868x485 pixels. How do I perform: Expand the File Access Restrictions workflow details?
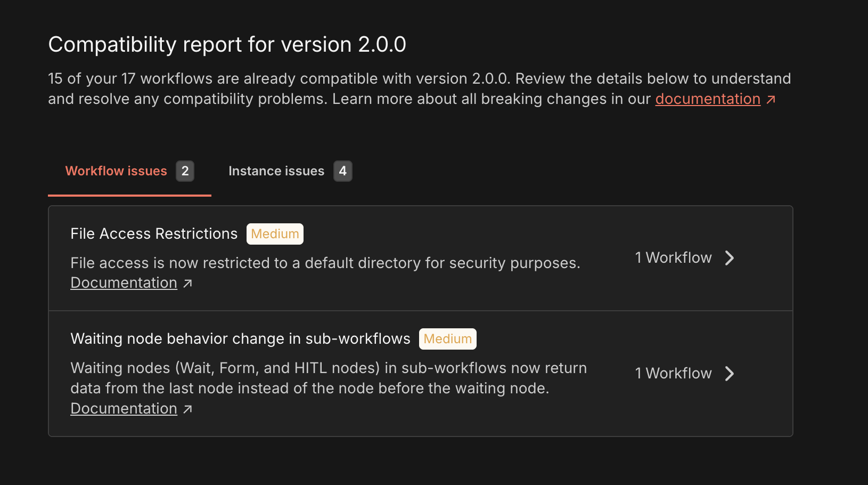(684, 258)
